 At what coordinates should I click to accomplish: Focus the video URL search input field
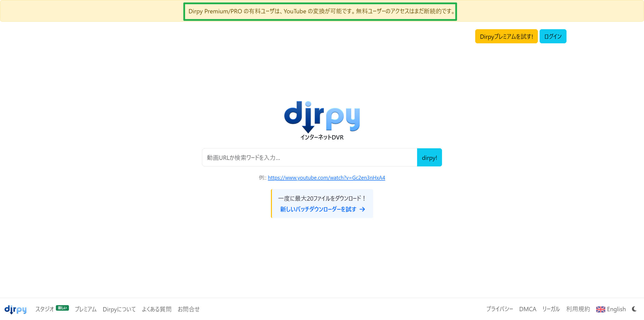309,157
